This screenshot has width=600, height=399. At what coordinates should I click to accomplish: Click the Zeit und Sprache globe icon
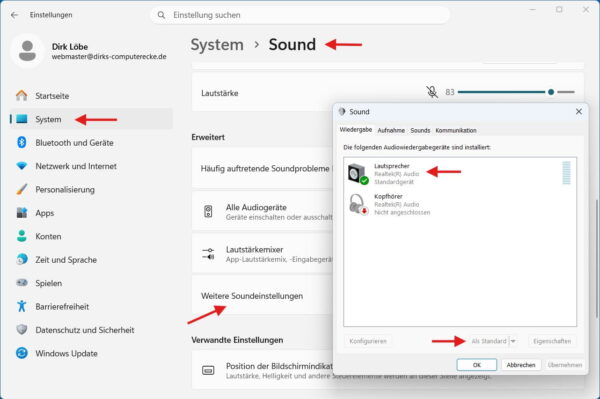(x=22, y=259)
